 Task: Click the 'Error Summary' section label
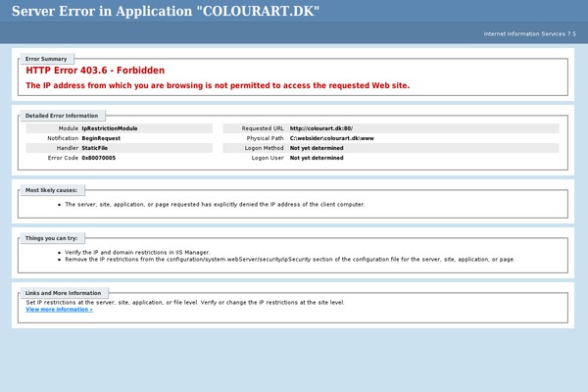coord(46,59)
